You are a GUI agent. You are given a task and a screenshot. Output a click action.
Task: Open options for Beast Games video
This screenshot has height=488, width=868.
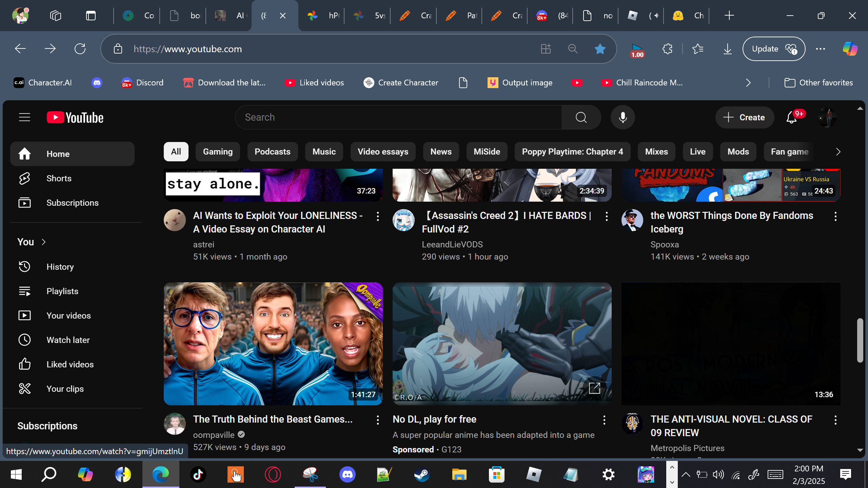click(x=378, y=420)
